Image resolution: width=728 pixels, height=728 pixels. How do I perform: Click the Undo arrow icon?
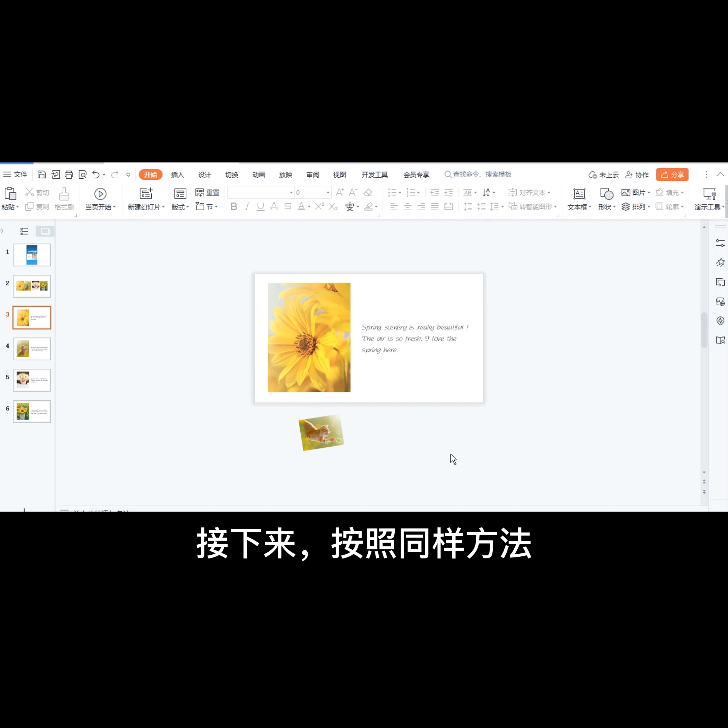96,175
